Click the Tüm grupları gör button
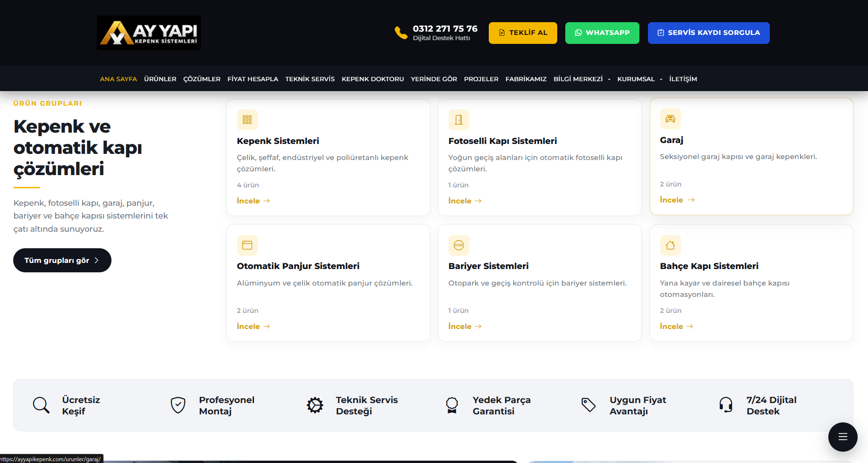This screenshot has height=463, width=868. [62, 261]
